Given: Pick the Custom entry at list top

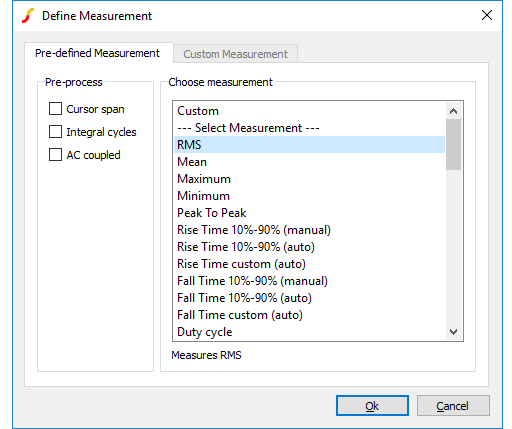Looking at the screenshot, I should point(309,111).
